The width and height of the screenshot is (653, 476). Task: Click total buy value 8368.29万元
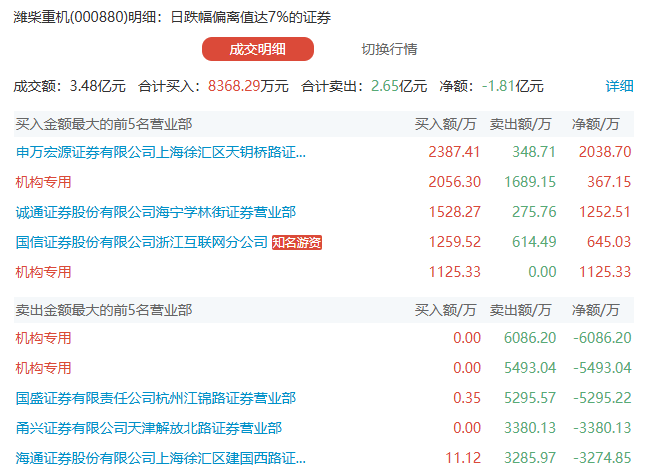click(x=248, y=86)
